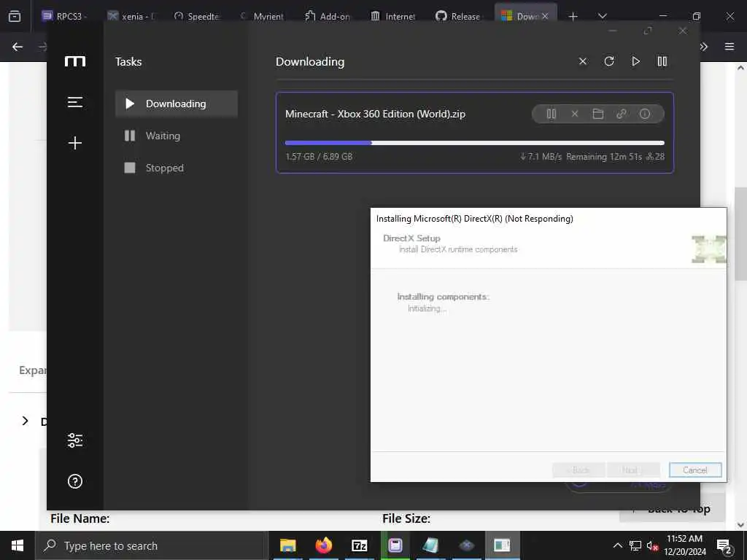The width and height of the screenshot is (747, 560).
Task: Switch to the Internet Archive browser tab
Action: tap(395, 16)
